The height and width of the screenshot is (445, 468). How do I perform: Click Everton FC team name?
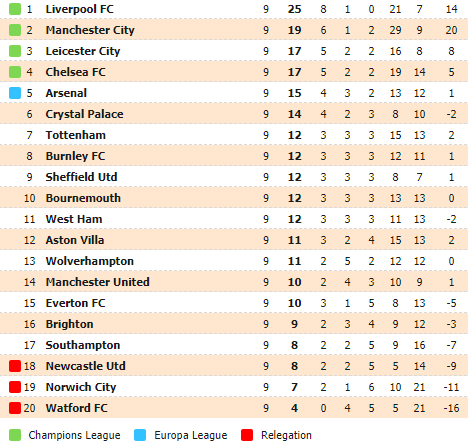click(75, 303)
